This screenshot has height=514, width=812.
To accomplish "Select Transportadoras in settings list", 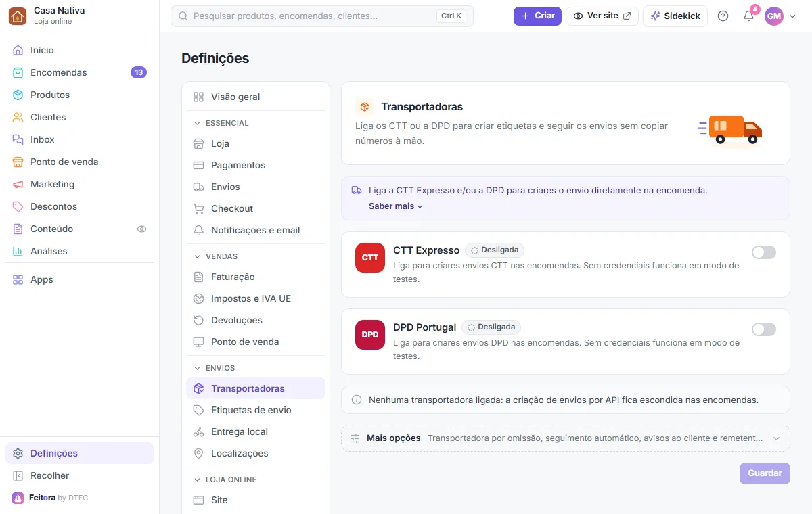I will tap(256, 388).
